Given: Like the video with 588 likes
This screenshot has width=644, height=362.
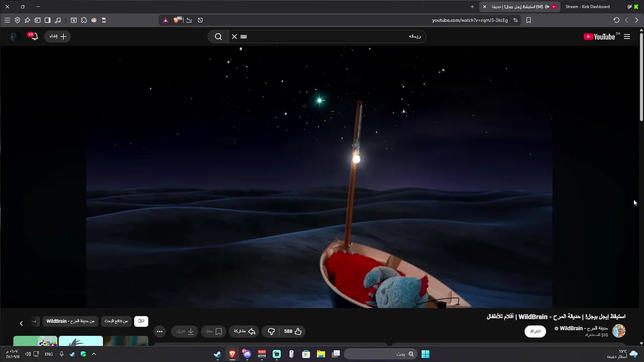Looking at the screenshot, I should tap(293, 331).
